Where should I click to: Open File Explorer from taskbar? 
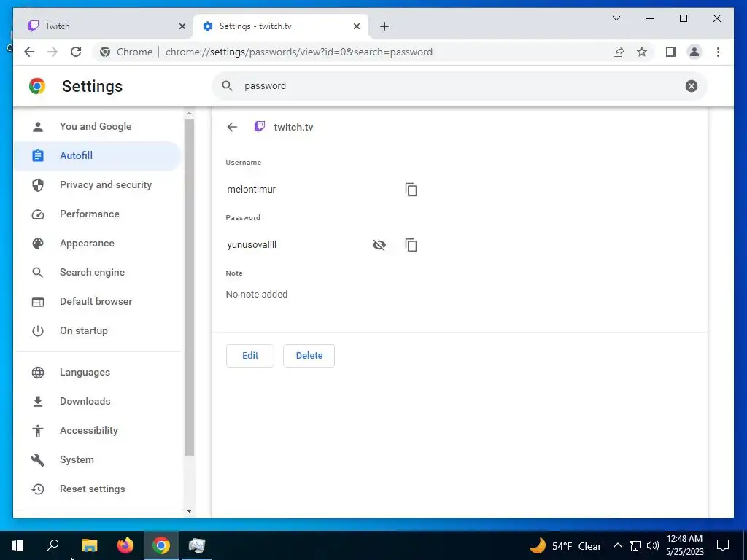pyautogui.click(x=89, y=545)
